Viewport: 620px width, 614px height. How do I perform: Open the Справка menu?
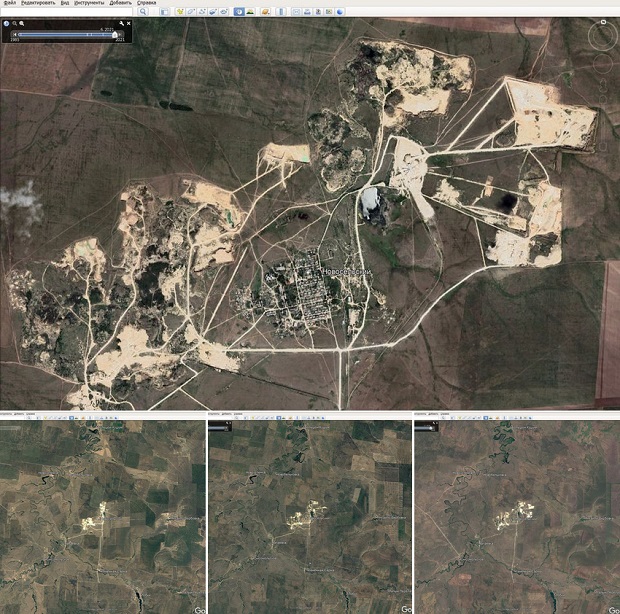tap(147, 3)
